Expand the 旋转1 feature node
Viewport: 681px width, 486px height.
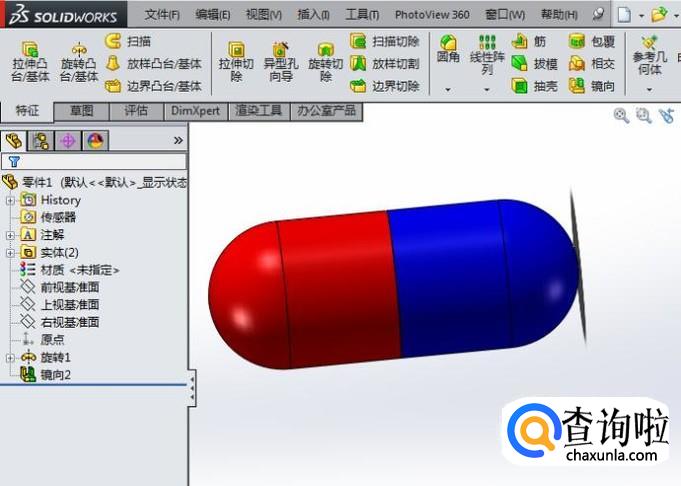11,357
